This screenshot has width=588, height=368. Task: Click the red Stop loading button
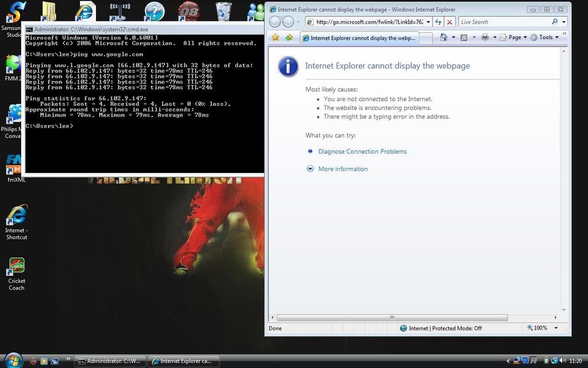click(450, 22)
